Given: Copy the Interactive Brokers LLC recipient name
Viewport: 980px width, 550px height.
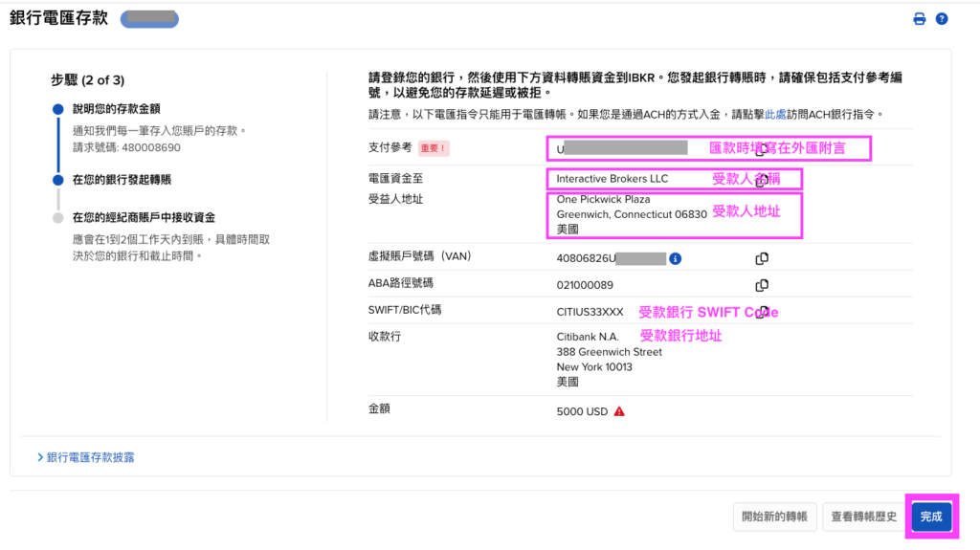Looking at the screenshot, I should click(x=762, y=179).
